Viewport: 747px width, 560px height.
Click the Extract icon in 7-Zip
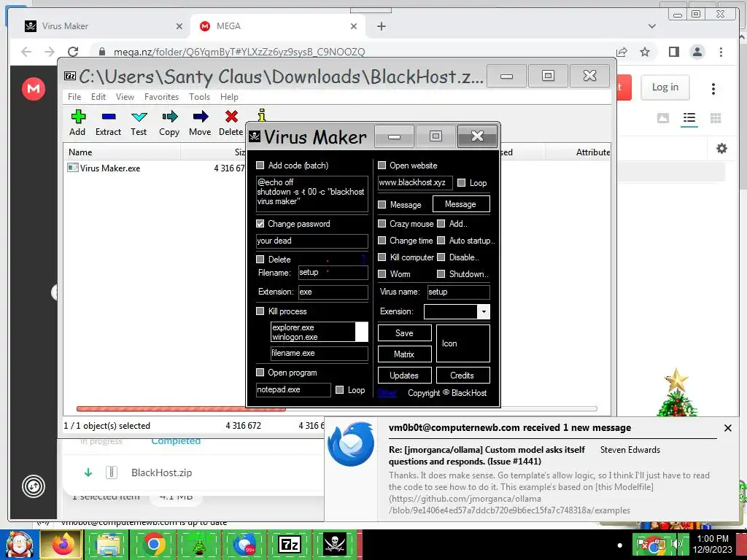coord(109,117)
